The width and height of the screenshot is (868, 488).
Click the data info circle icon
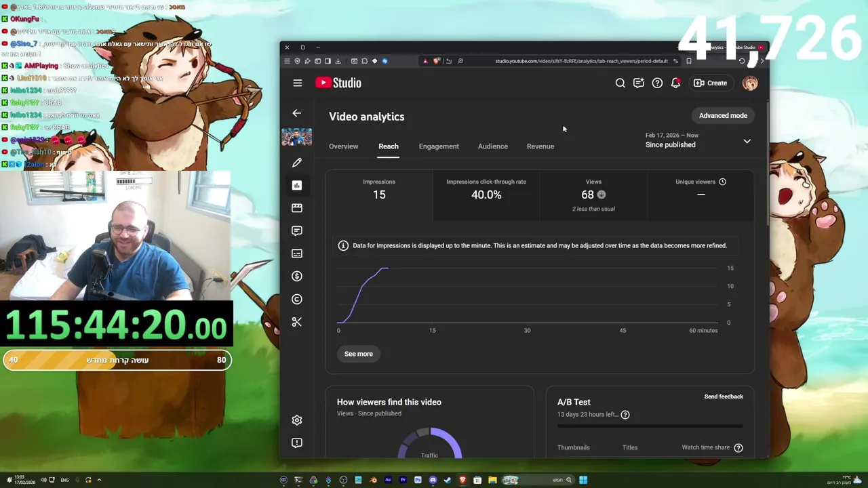[x=343, y=245]
